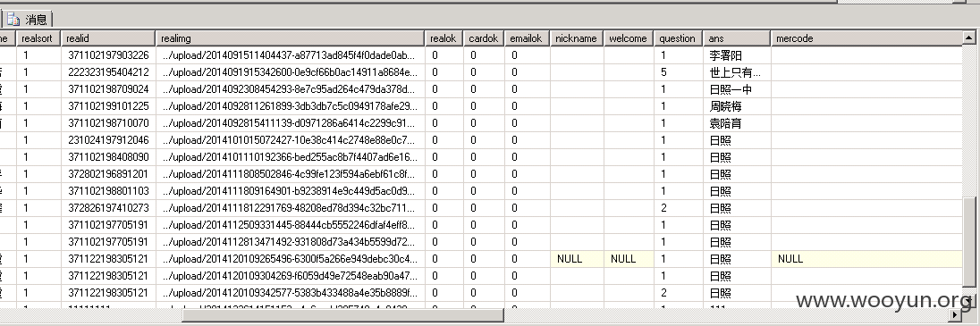Select realid cell 371102197903226
The image size is (980, 326).
(108, 55)
